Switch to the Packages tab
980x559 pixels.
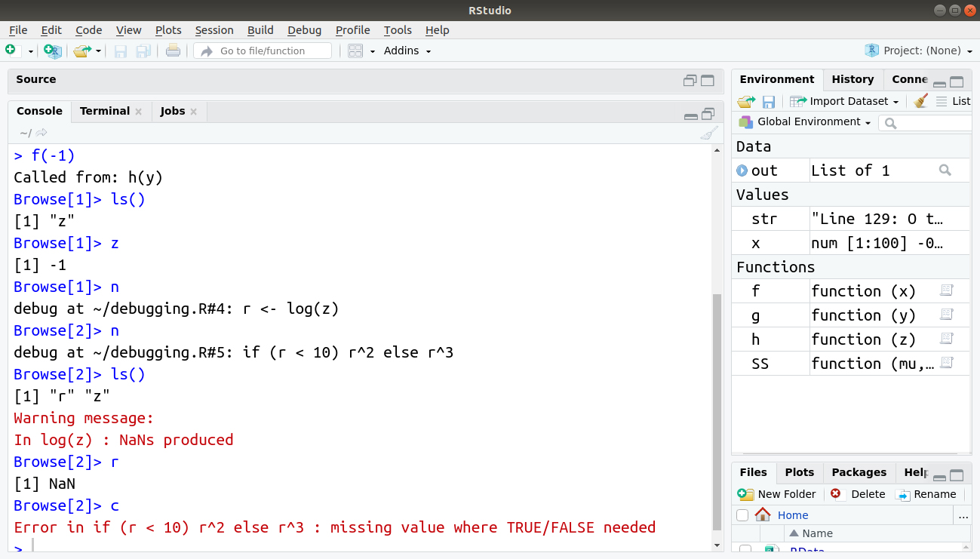[859, 472]
